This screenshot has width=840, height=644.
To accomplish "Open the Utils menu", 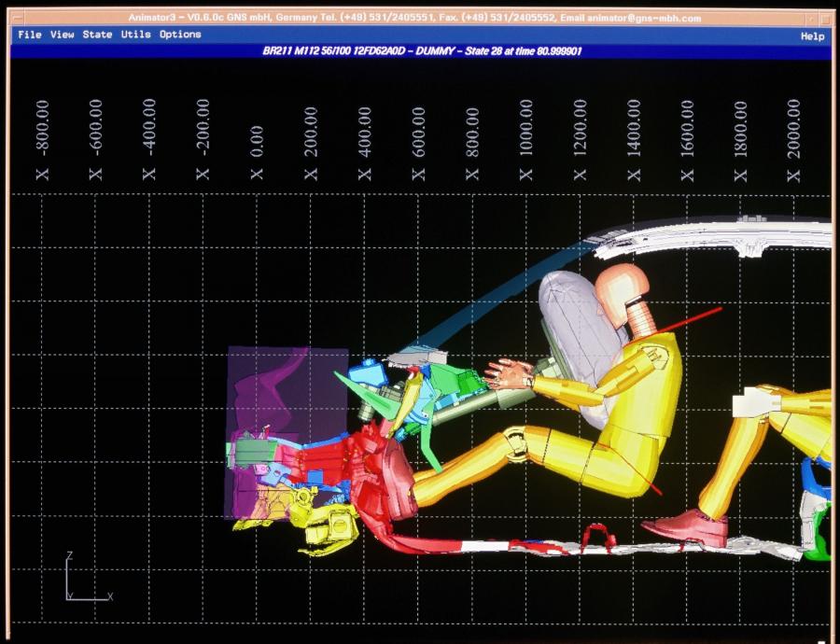I will 135,35.
